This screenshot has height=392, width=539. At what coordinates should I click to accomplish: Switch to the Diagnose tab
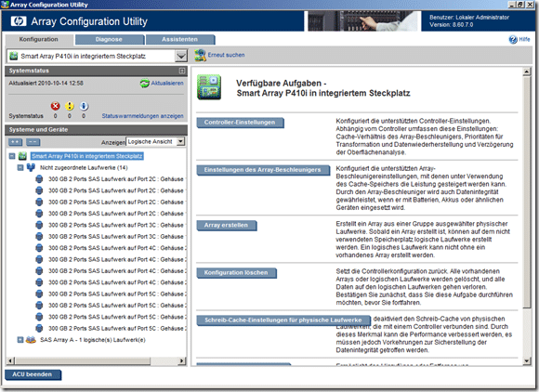(110, 40)
